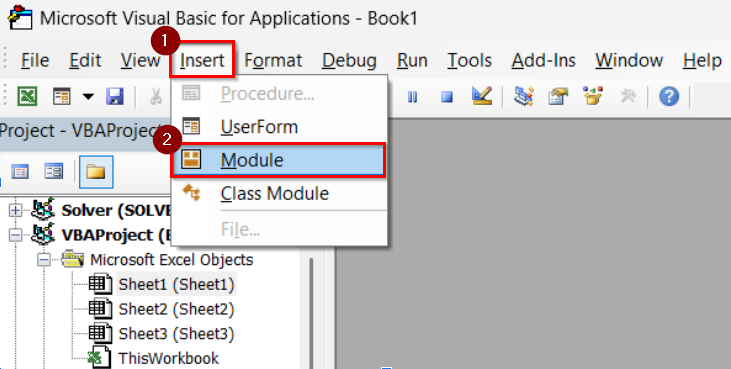Click the Break pause icon

(412, 97)
